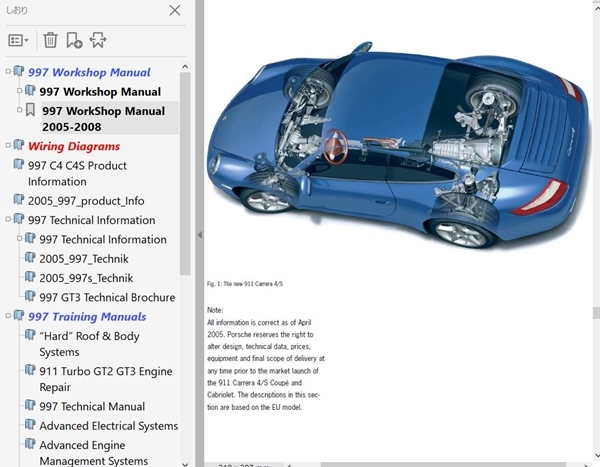Open the bookmark options dropdown menu

pos(18,40)
